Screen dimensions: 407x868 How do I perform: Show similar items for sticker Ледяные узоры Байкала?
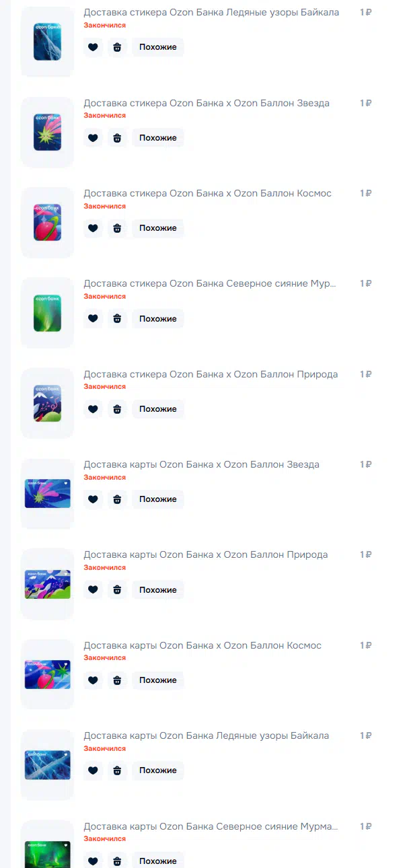158,47
